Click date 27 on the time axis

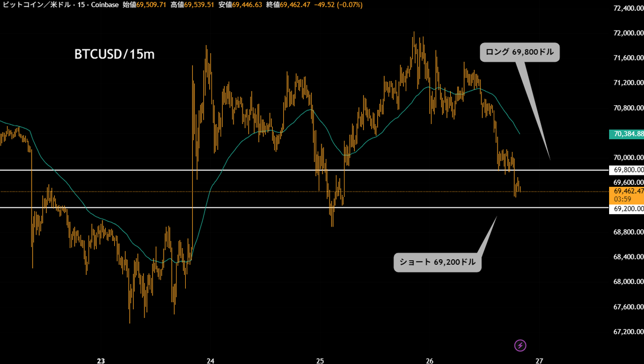coord(540,361)
